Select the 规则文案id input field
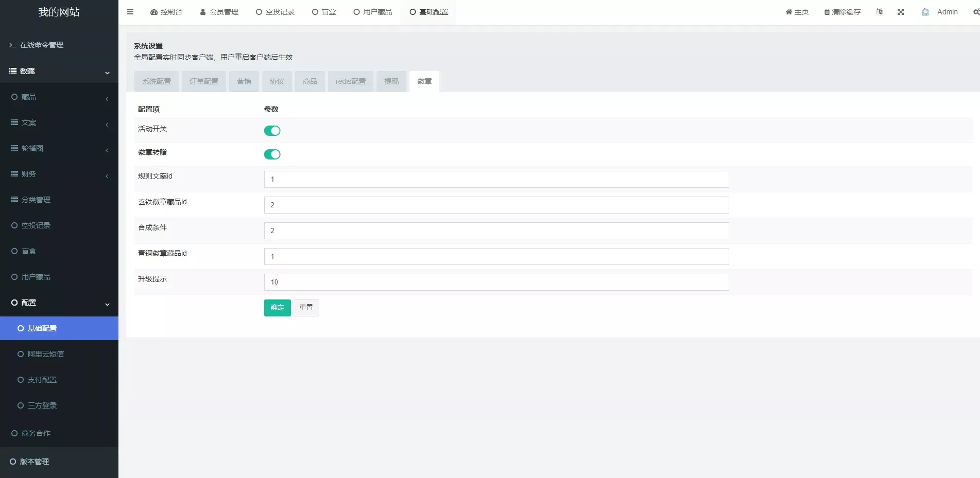This screenshot has height=478, width=980. tap(495, 179)
